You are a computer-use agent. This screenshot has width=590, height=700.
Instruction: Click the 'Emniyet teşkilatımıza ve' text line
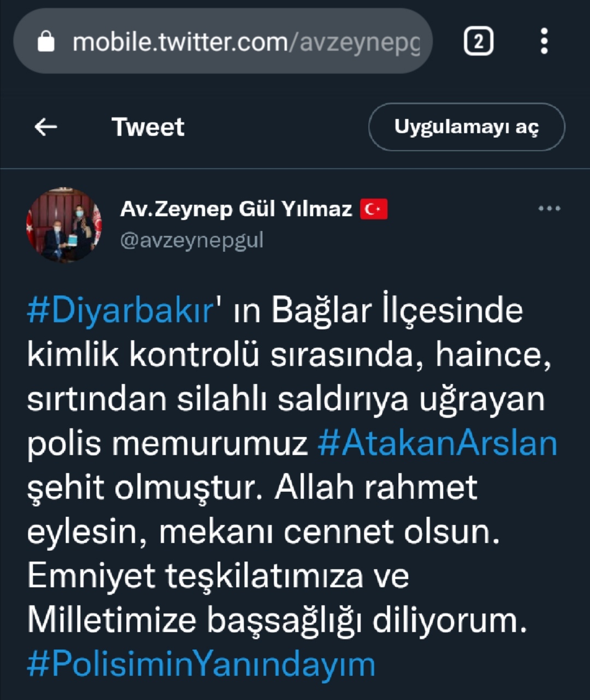(x=218, y=576)
